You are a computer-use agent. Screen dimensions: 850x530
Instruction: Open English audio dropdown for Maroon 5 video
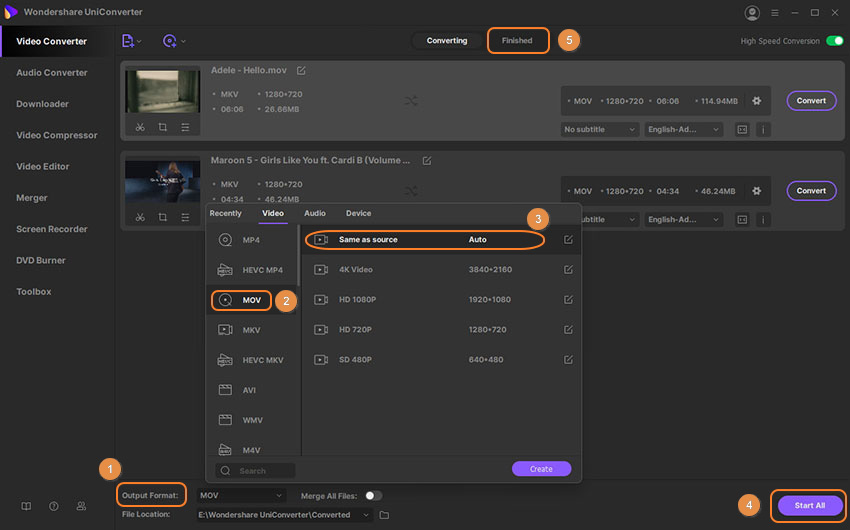[683, 219]
